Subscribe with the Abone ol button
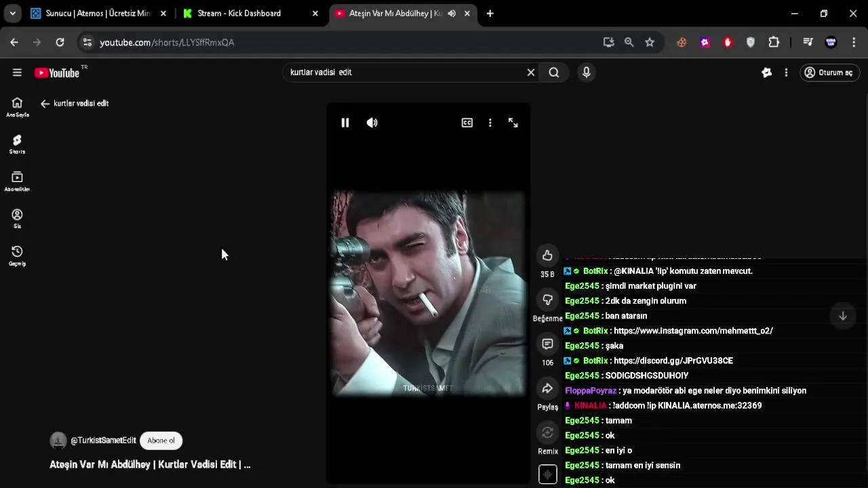The height and width of the screenshot is (488, 868). coord(161,441)
